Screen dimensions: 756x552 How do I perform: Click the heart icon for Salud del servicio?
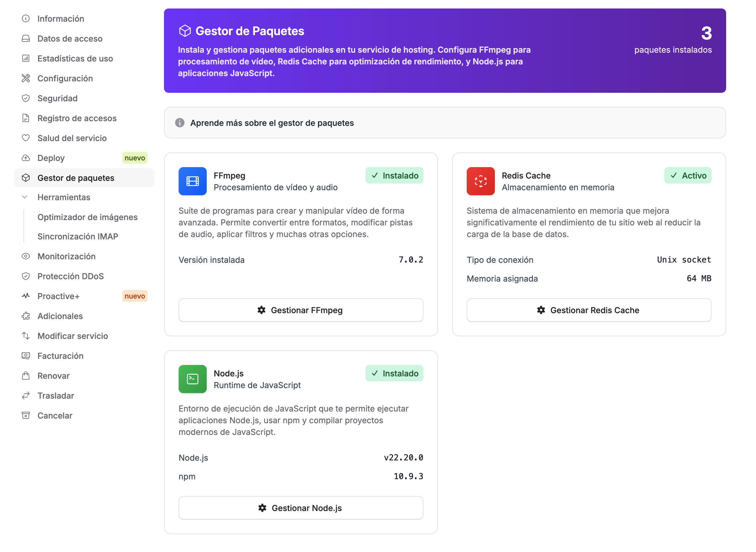click(26, 138)
